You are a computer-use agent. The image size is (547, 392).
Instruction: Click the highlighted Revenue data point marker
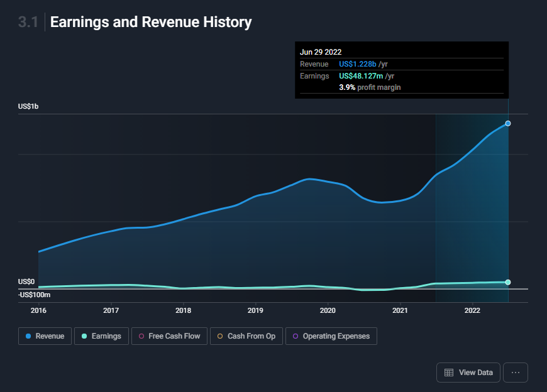pyautogui.click(x=508, y=123)
